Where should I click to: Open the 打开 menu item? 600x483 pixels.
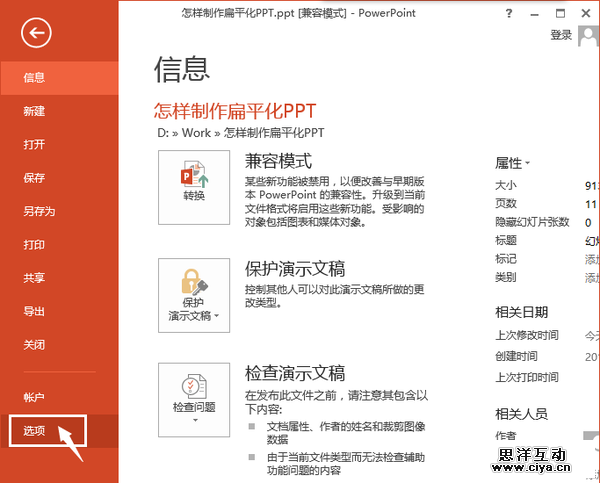[x=34, y=144]
